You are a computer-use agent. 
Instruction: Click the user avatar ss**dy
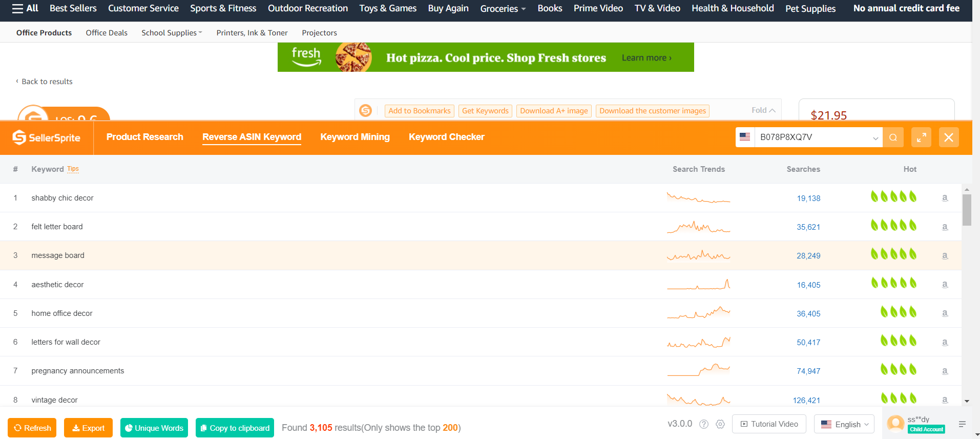pyautogui.click(x=895, y=424)
